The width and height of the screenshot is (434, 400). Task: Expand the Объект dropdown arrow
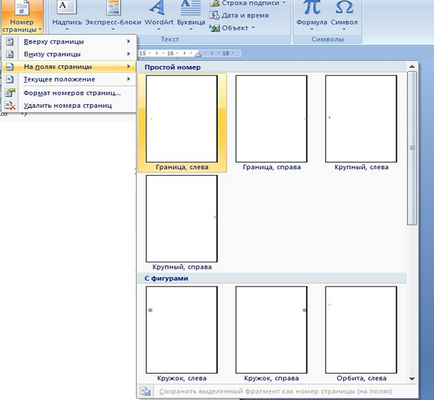(253, 28)
